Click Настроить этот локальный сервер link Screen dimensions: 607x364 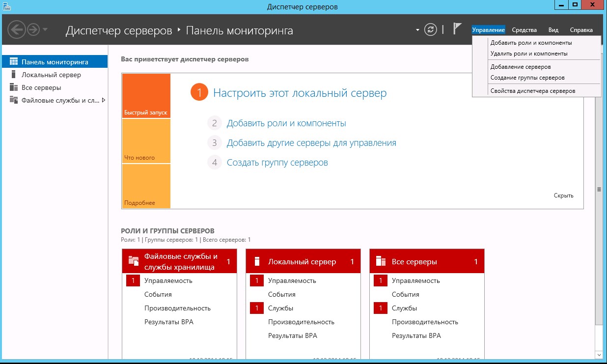pyautogui.click(x=300, y=93)
